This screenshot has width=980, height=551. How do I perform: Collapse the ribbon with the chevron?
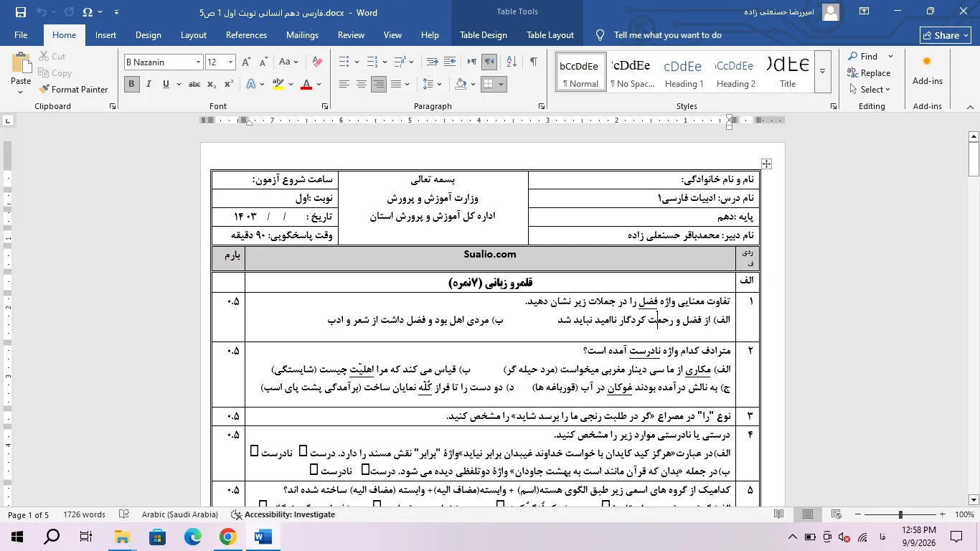point(971,106)
